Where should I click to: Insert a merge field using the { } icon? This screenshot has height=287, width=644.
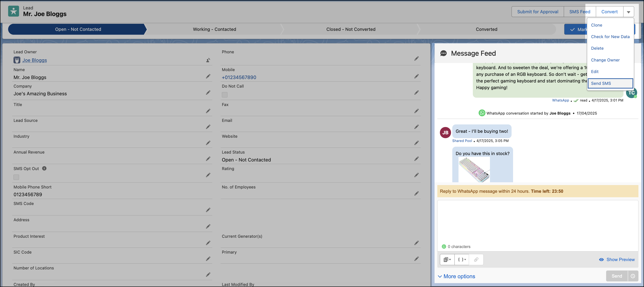click(461, 259)
